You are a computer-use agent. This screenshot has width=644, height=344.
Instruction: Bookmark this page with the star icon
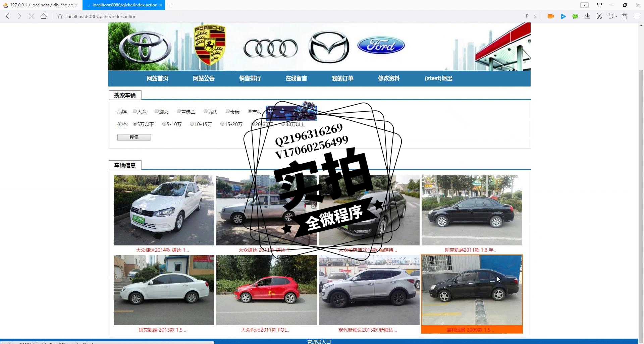click(60, 16)
